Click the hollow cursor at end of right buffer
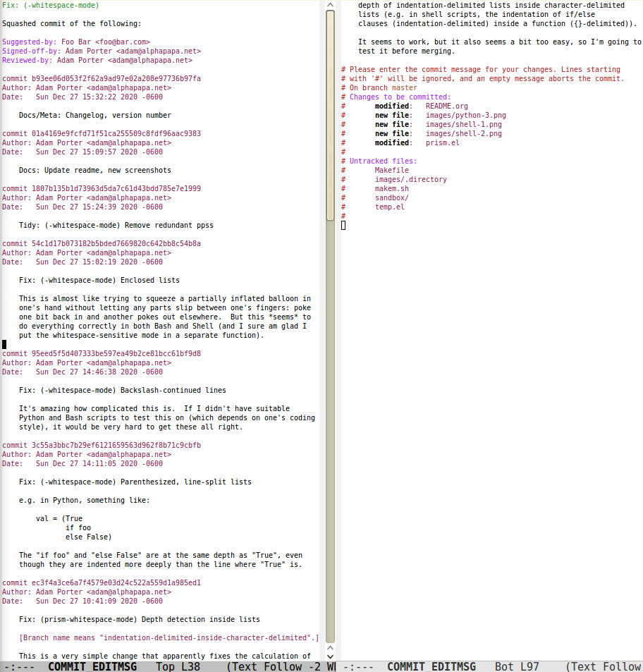This screenshot has height=672, width=643. 343,226
